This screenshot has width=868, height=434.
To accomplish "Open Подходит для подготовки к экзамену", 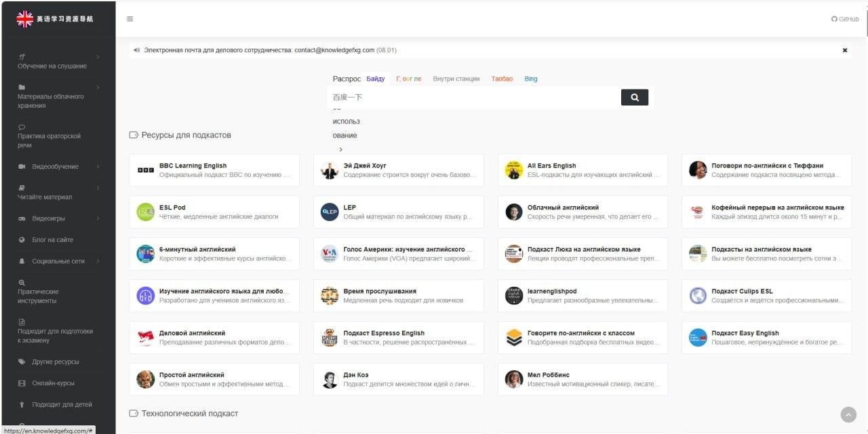I will click(55, 336).
